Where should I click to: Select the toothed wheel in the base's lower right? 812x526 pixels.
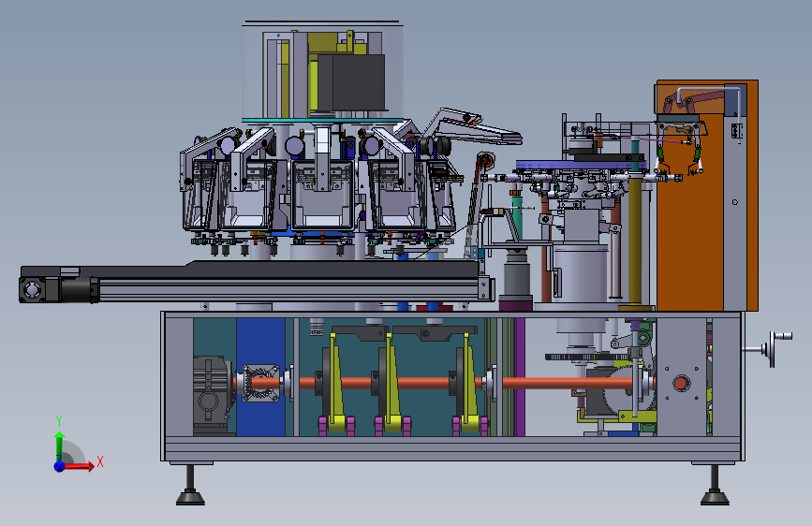(628, 388)
